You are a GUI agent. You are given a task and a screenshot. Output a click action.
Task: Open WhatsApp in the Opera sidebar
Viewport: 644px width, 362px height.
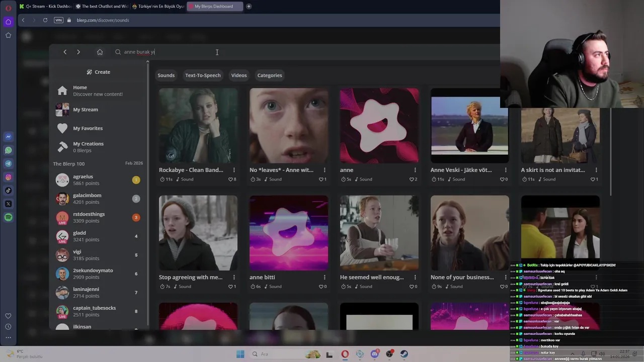click(x=8, y=150)
